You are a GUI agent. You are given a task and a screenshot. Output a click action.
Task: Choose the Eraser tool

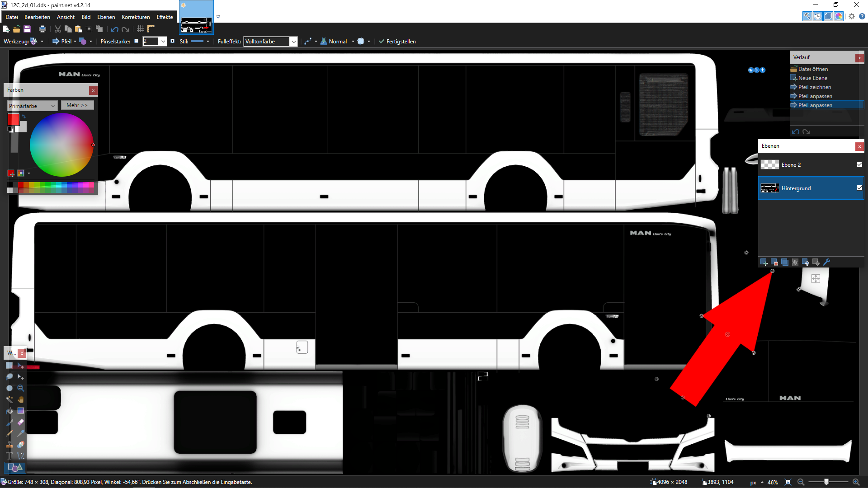click(x=21, y=422)
